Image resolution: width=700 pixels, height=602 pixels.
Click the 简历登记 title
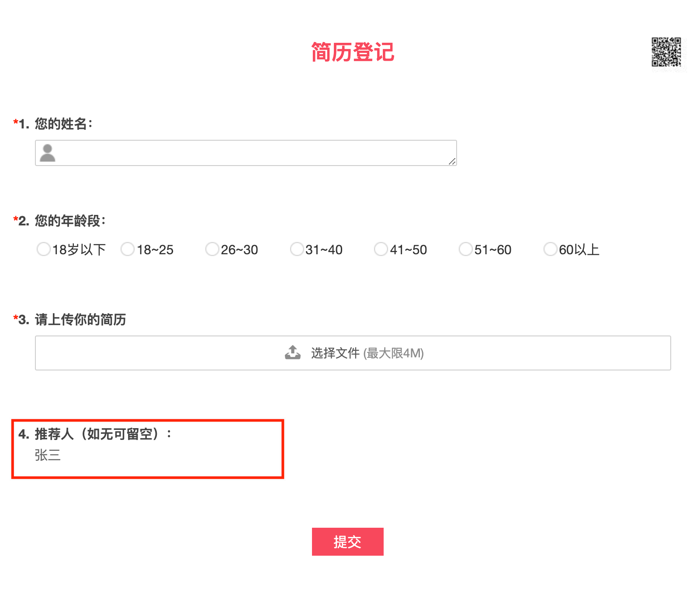[353, 52]
